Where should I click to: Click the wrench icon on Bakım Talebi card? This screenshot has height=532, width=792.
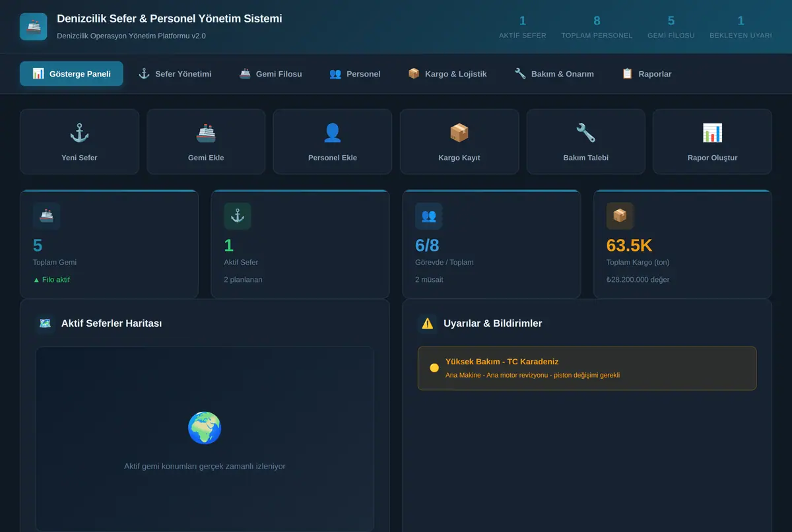586,133
